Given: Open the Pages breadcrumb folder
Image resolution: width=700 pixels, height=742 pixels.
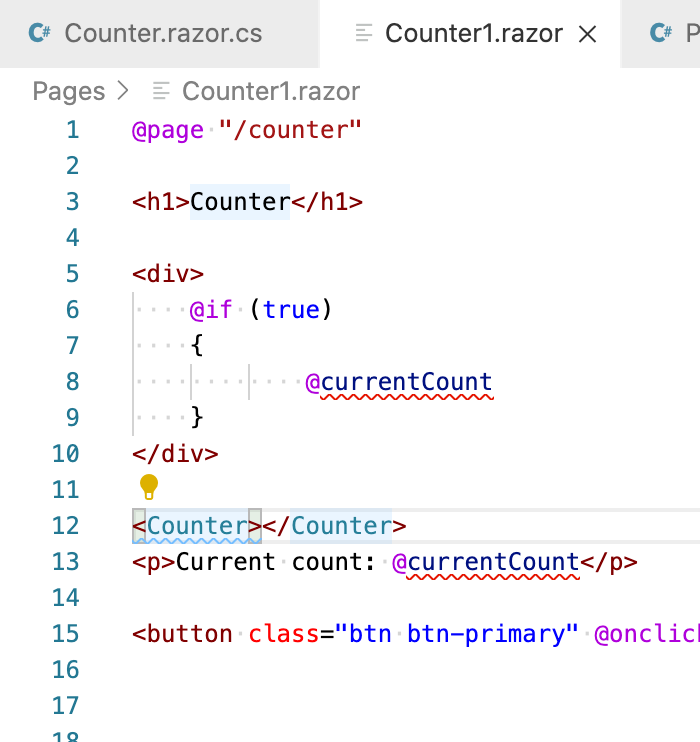Looking at the screenshot, I should [x=69, y=91].
